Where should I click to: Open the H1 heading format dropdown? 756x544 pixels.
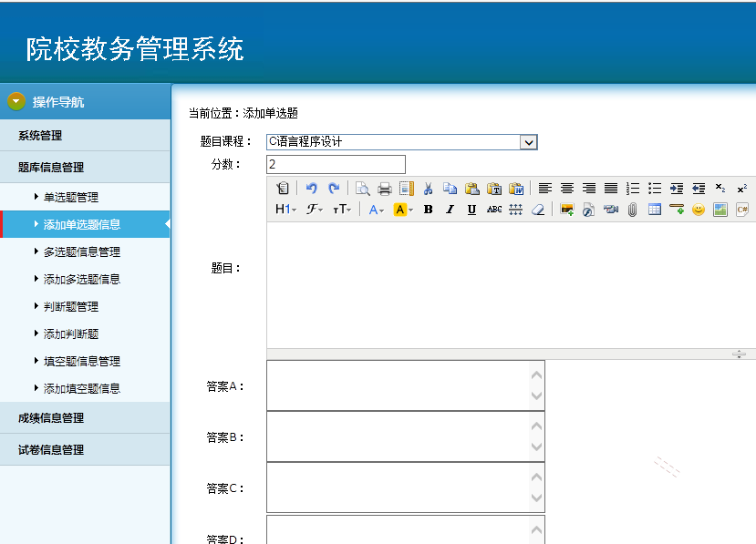coord(286,210)
